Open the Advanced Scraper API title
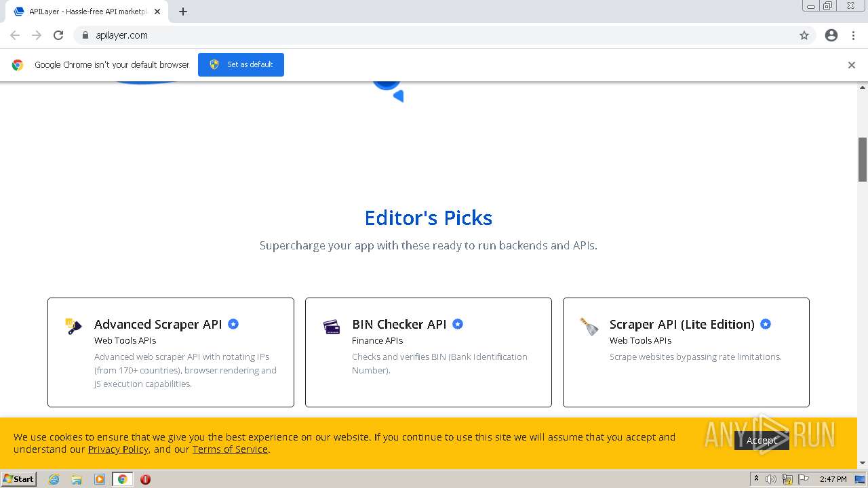This screenshot has height=488, width=868. (x=158, y=324)
